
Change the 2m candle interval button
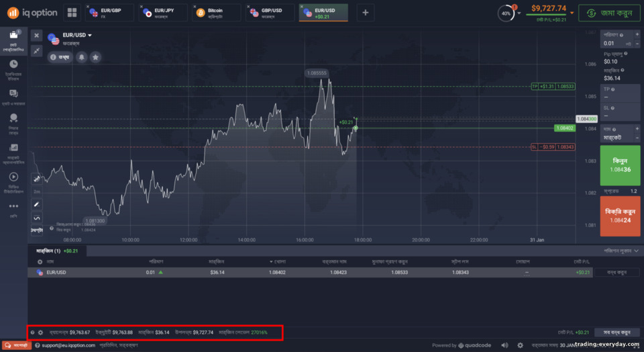pyautogui.click(x=36, y=191)
